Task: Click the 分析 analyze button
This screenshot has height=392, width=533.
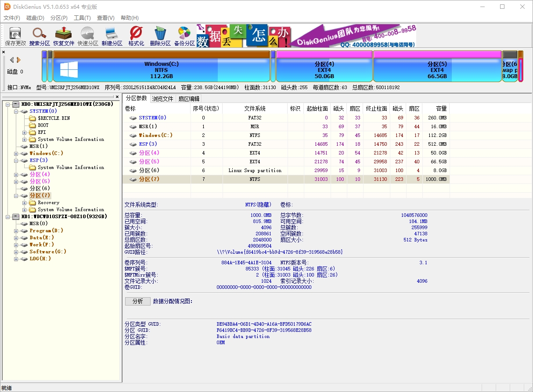Action: [137, 301]
